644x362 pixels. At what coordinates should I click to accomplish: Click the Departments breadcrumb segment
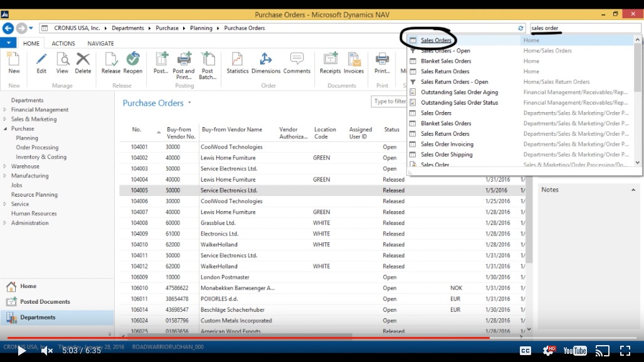128,28
